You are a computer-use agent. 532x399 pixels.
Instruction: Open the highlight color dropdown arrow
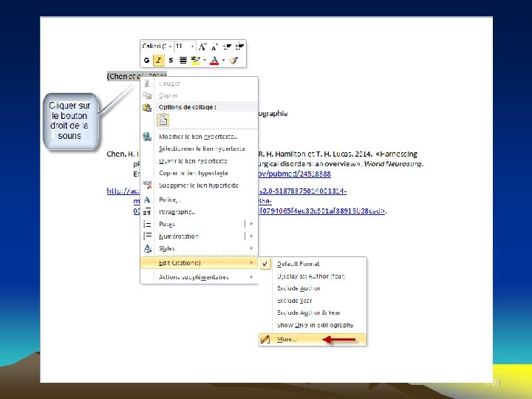coord(205,61)
